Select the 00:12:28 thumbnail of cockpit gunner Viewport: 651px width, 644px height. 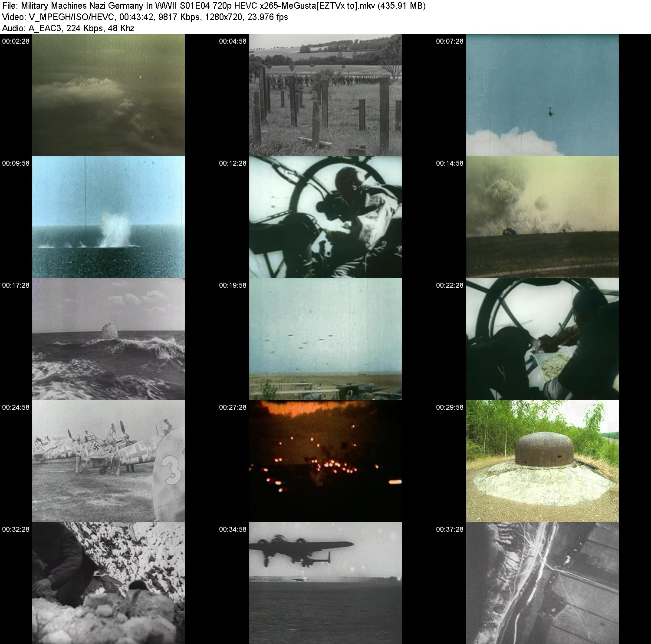[x=325, y=217]
